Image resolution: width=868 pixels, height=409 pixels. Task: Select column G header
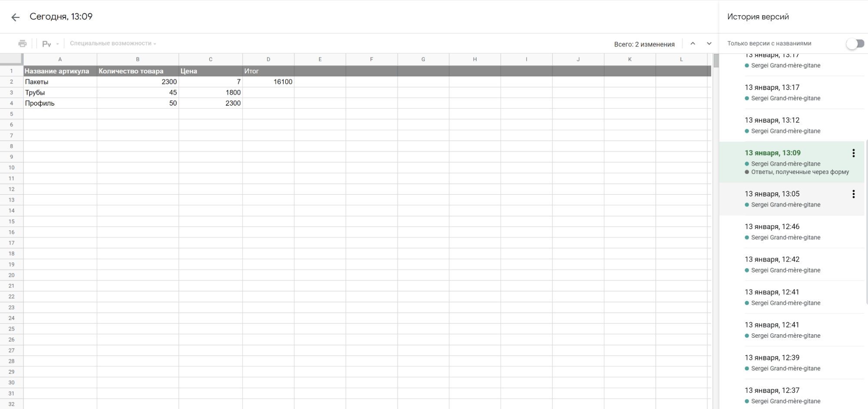click(423, 60)
